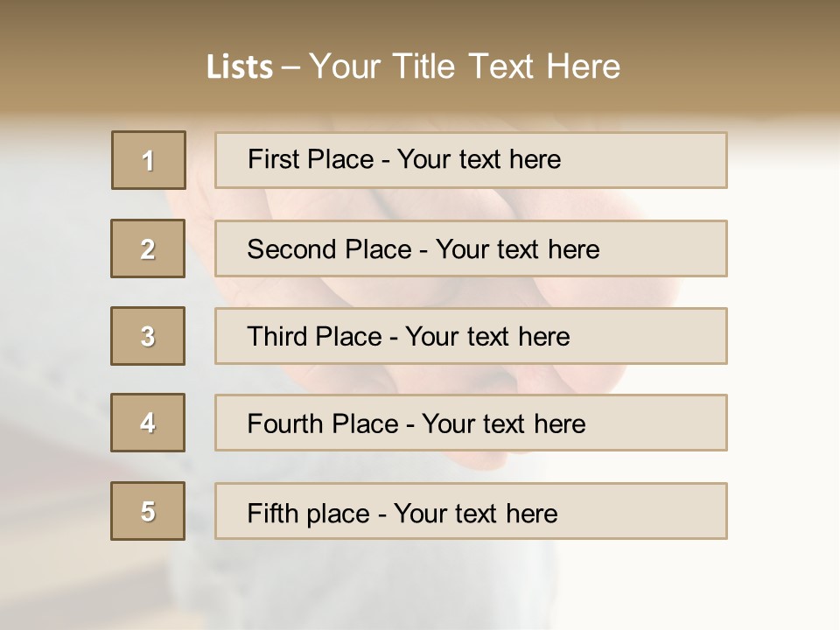Click the slide title text
840x630 pixels.
pos(413,66)
